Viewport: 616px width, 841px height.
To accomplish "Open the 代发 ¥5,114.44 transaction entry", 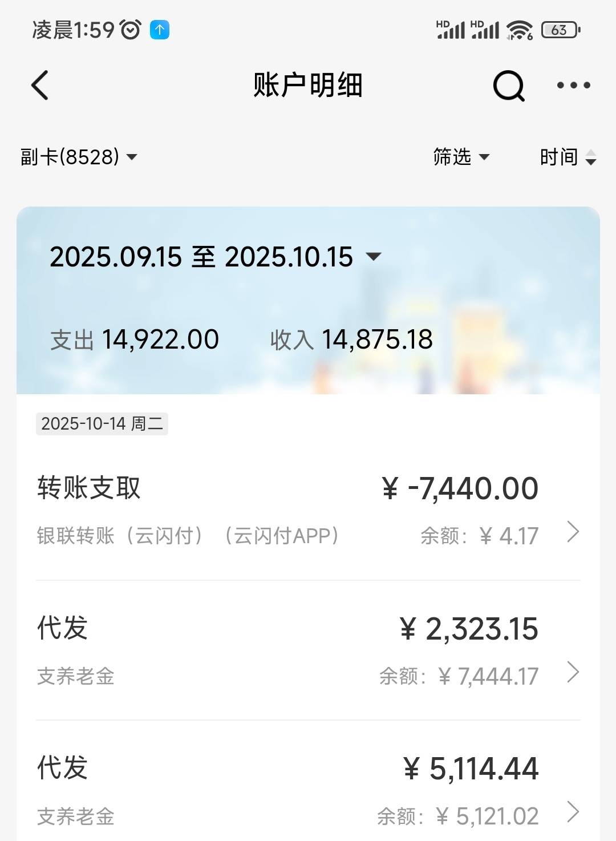I will click(285, 790).
